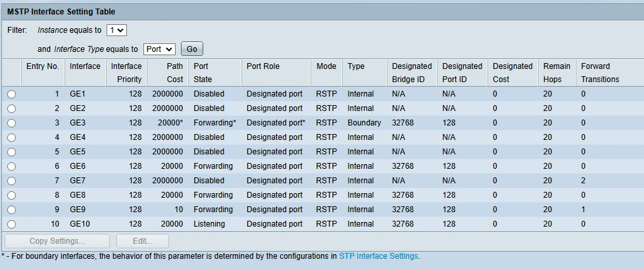Click the MSTP Interface Setting Table title
Image resolution: width=644 pixels, height=270 pixels.
61,12
